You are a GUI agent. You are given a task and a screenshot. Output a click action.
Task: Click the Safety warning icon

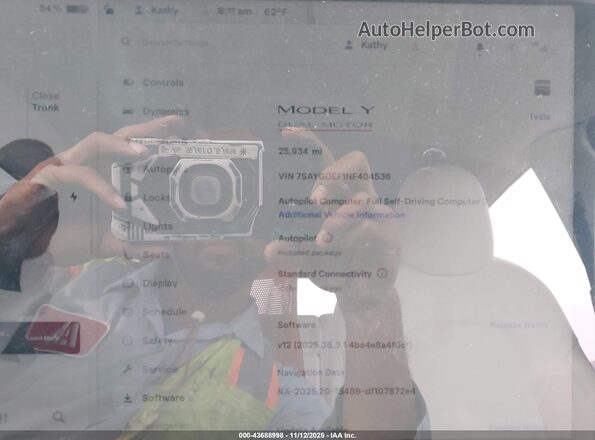(x=128, y=340)
